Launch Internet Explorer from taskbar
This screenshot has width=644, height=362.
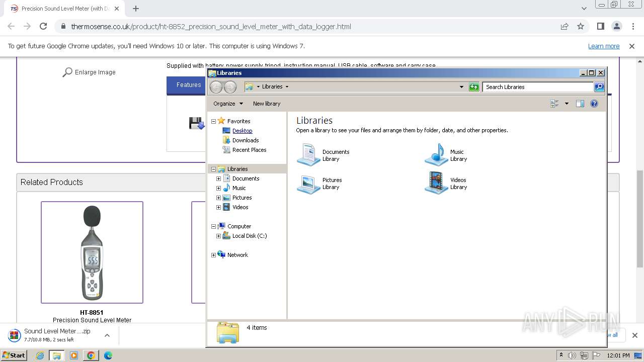coord(40,355)
